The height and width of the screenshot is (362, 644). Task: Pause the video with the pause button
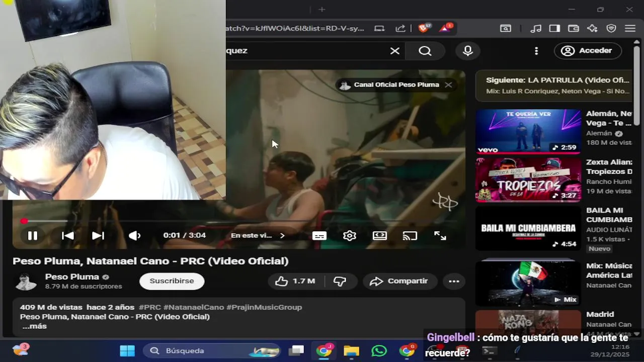pyautogui.click(x=33, y=235)
